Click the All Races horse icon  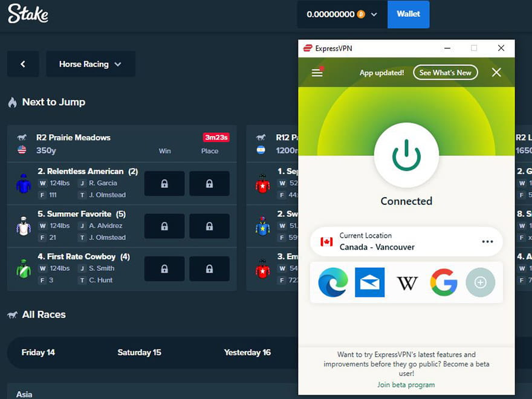pyautogui.click(x=13, y=315)
